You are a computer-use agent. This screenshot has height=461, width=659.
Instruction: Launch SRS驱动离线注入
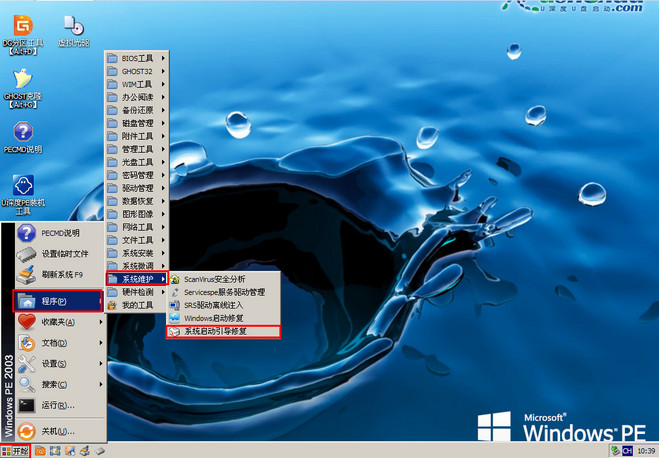pos(224,305)
